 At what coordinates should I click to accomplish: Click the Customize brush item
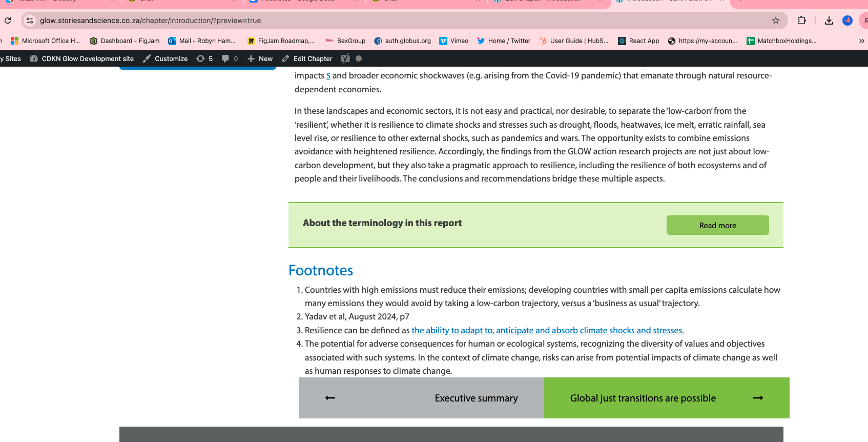[x=165, y=58]
